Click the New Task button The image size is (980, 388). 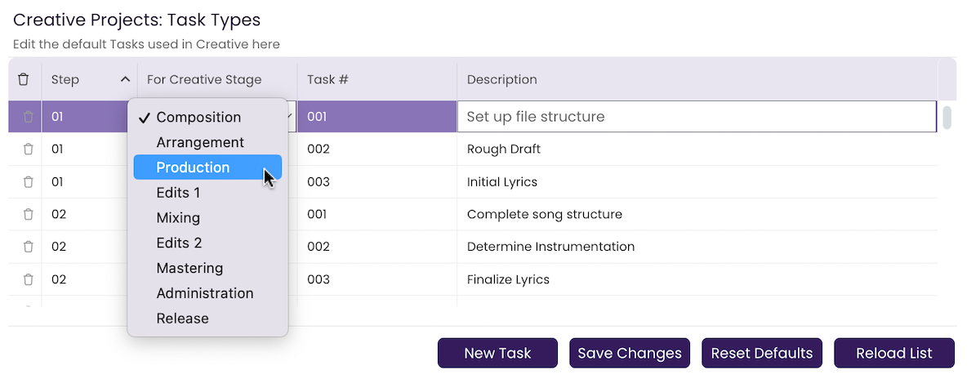coord(497,353)
